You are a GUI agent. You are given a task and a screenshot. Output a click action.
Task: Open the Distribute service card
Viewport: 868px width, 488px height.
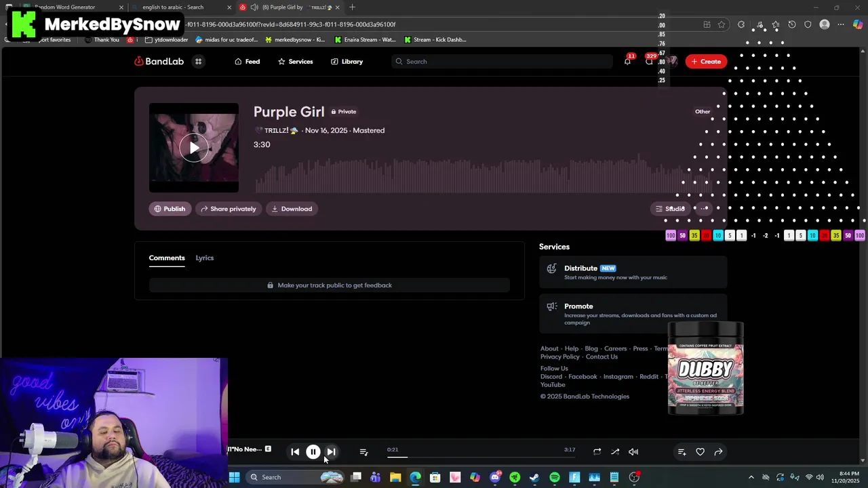pos(633,272)
